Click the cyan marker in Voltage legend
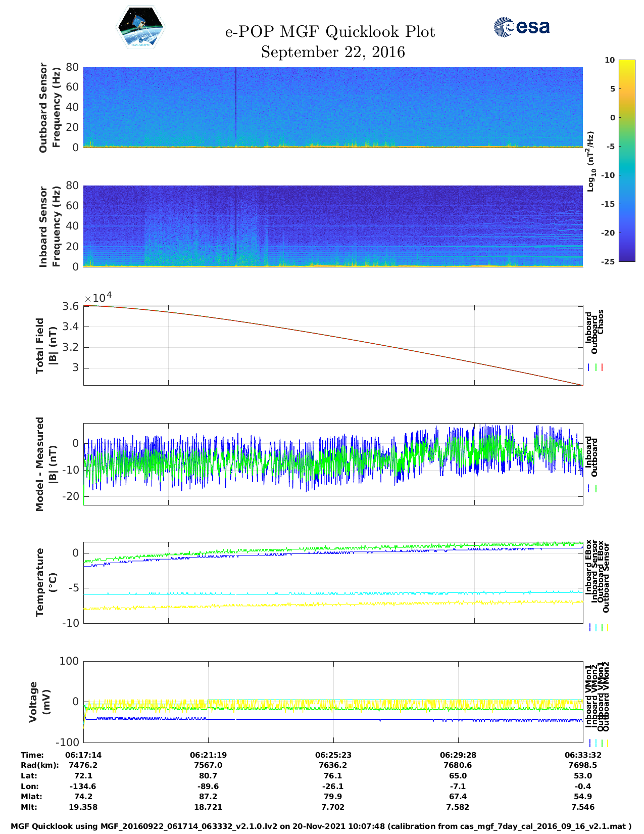 596,743
